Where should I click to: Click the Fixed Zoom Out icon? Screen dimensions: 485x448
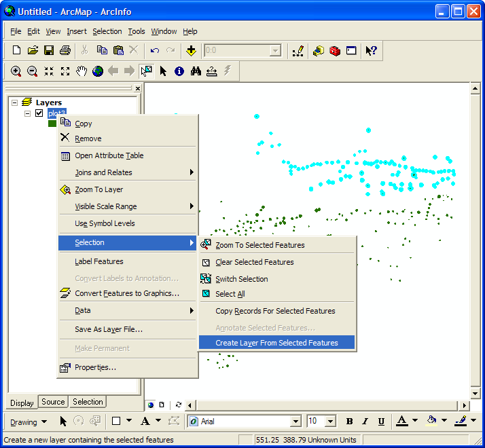click(x=65, y=71)
